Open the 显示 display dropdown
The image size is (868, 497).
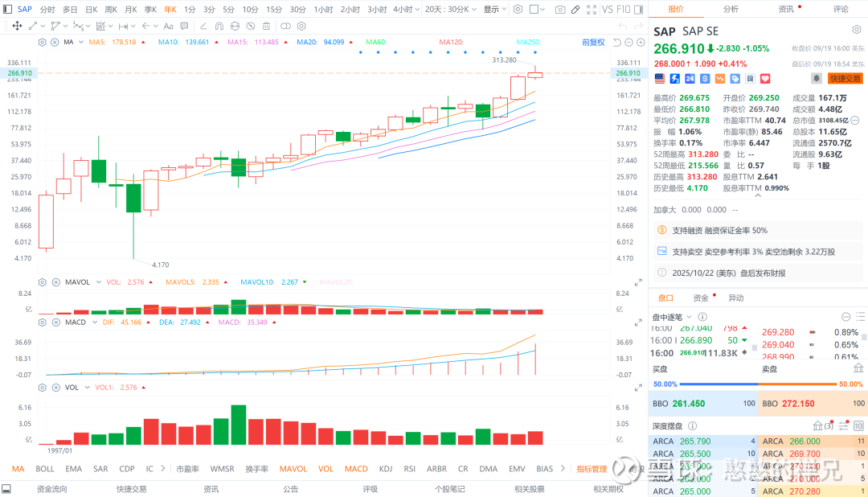[495, 10]
